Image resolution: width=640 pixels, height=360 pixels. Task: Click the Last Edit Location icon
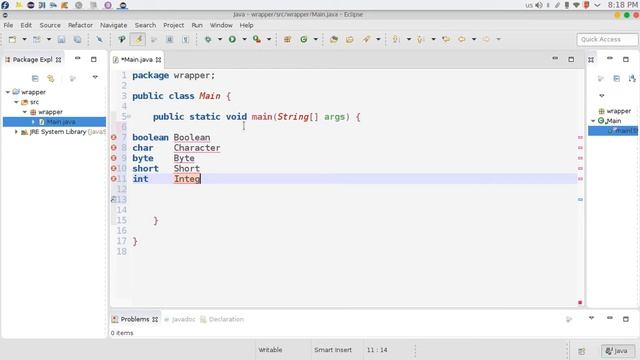point(446,40)
